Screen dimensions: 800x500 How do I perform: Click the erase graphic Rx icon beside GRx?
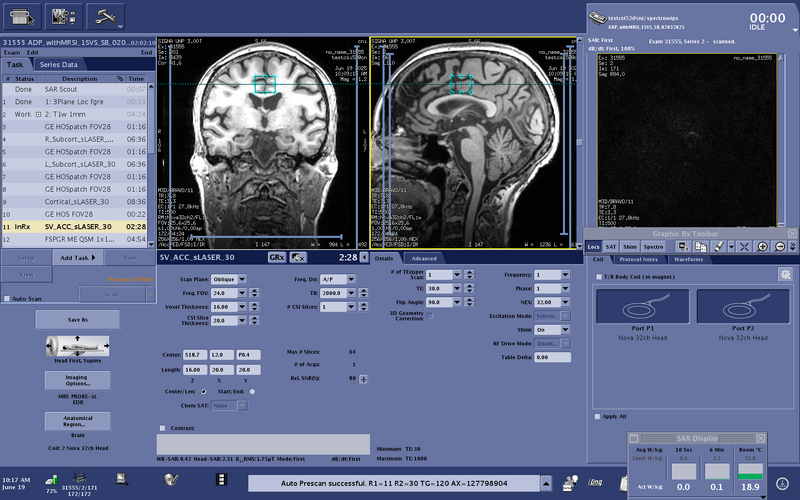[298, 258]
